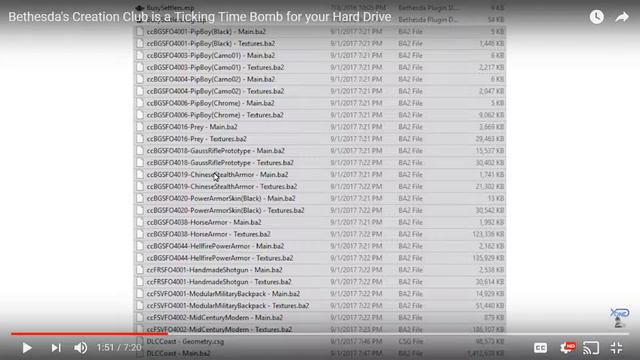Mute the video volume

(80, 348)
